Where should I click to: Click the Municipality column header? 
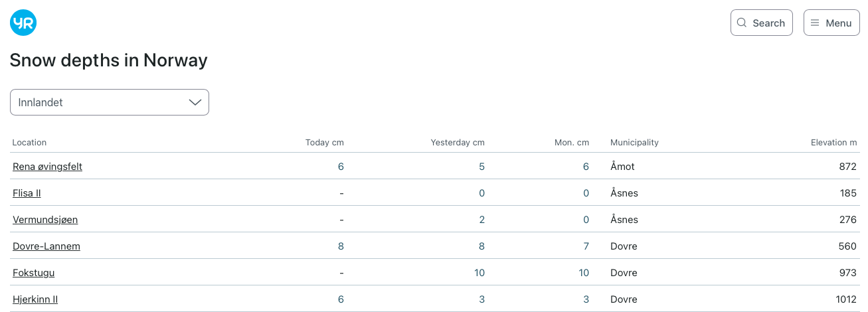[x=634, y=142]
